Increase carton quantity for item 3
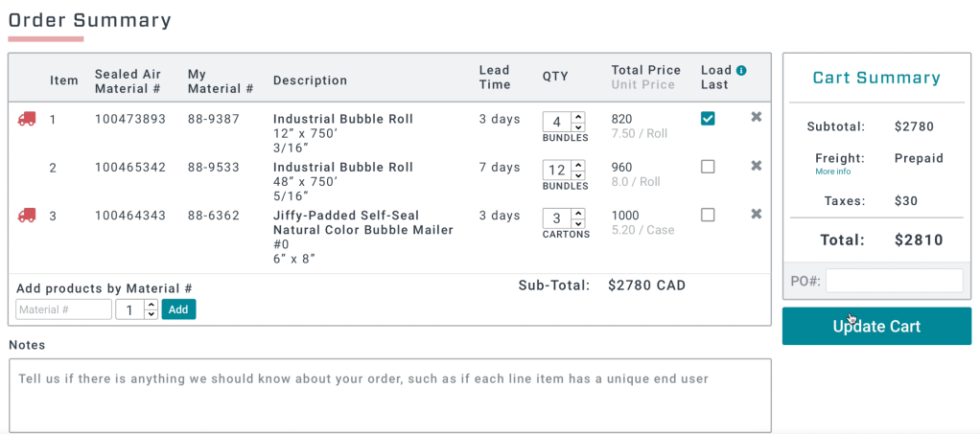This screenshot has height=434, width=980. point(578,212)
